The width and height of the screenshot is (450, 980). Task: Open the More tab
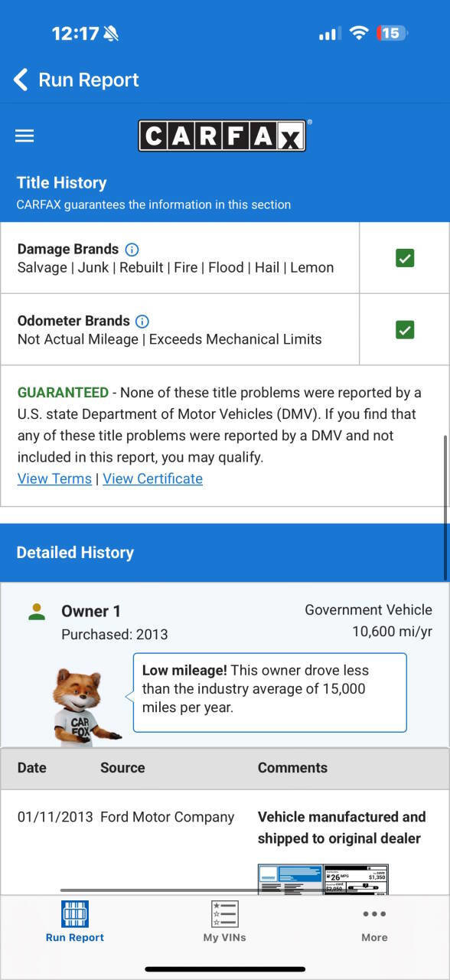(x=374, y=922)
